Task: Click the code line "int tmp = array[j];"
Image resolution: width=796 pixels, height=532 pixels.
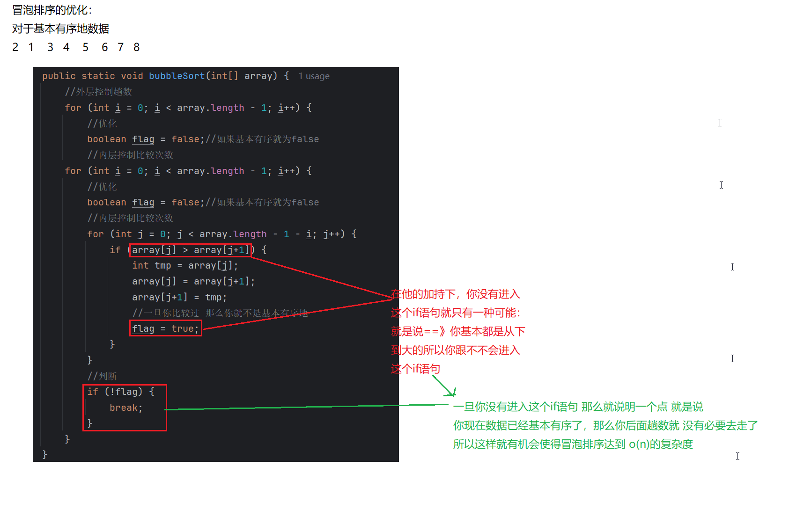Action: (x=185, y=266)
